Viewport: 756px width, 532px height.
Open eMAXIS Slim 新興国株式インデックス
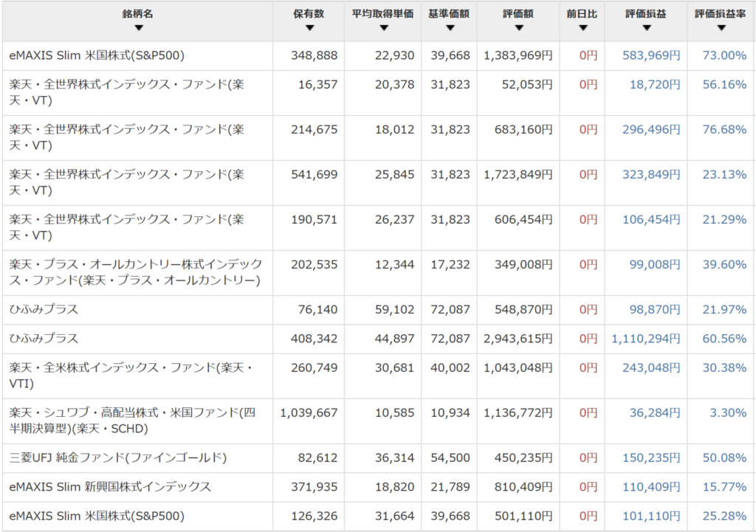tap(110, 487)
